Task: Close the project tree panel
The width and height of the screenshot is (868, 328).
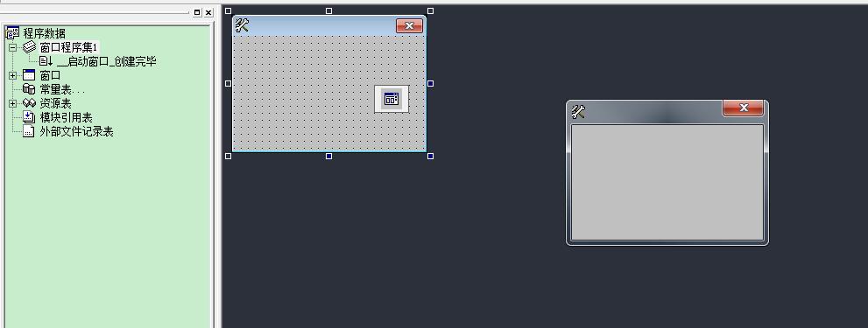Action: 208,13
